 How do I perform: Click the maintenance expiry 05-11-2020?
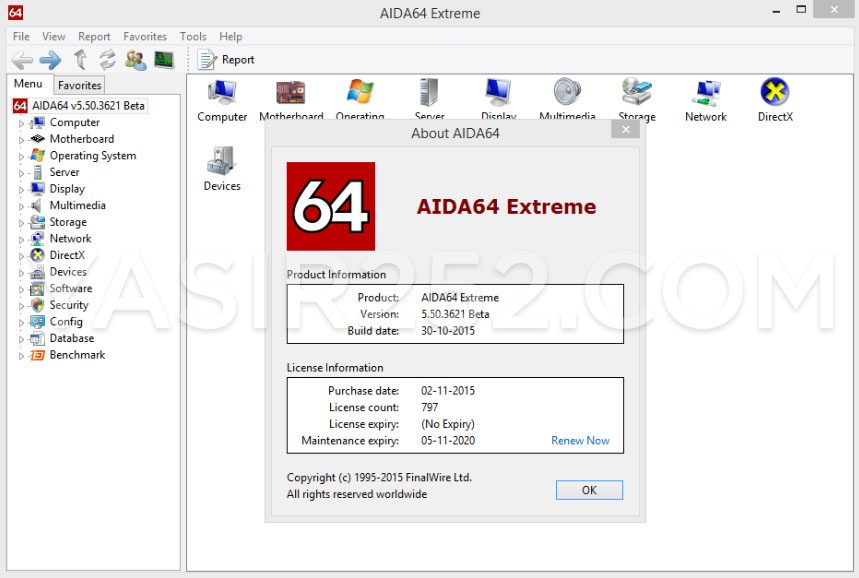[448, 440]
